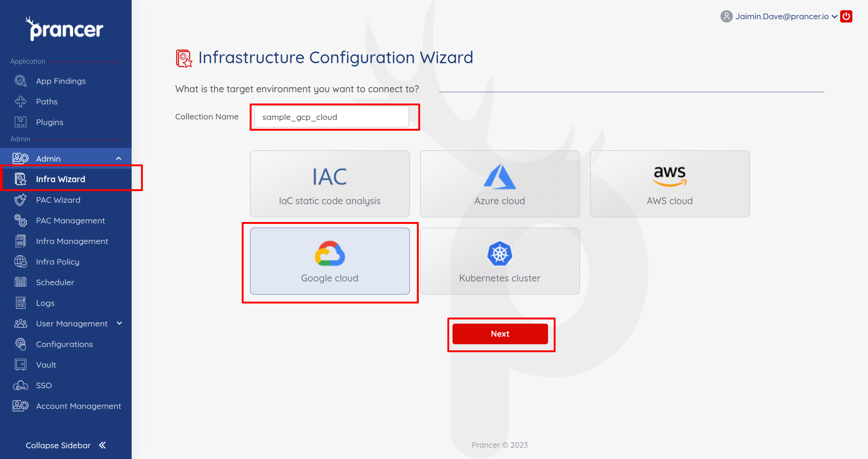Click the Prancer logo
Image resolution: width=868 pixels, height=459 pixels.
coord(65,29)
